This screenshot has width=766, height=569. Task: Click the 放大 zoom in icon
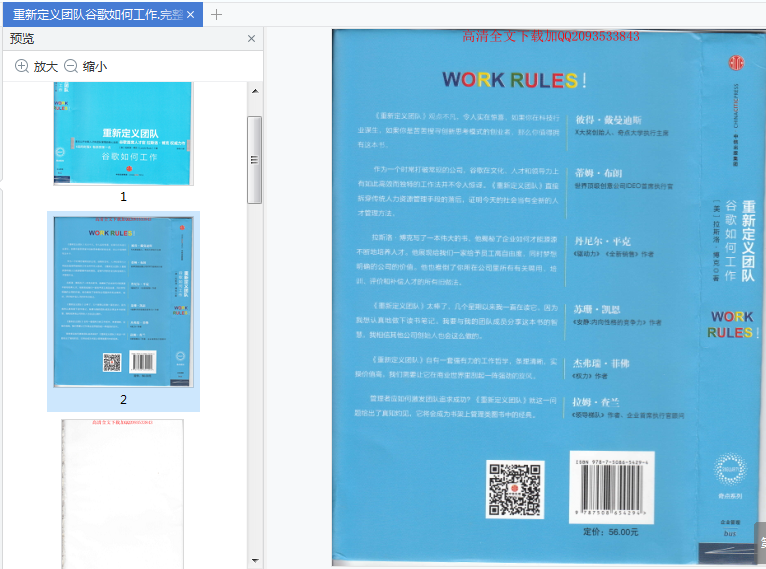(x=22, y=66)
